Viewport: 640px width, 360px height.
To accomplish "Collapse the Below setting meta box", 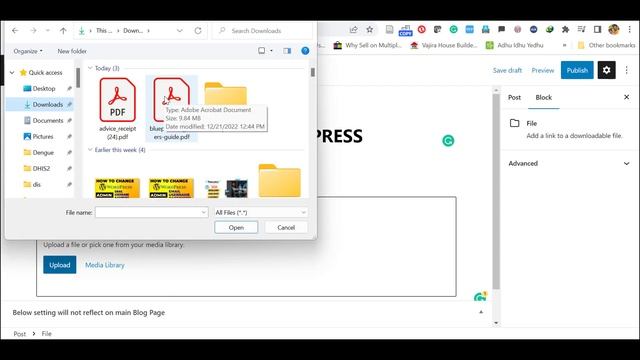I will [481, 312].
